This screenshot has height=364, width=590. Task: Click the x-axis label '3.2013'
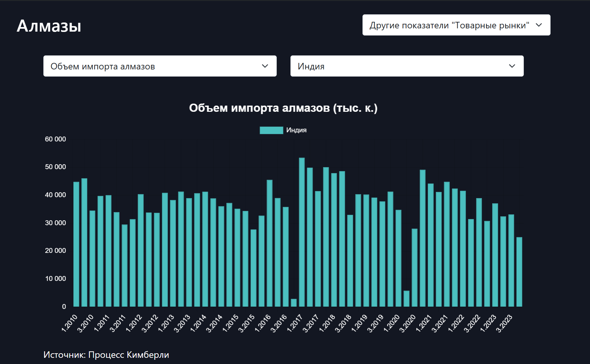pyautogui.click(x=182, y=323)
